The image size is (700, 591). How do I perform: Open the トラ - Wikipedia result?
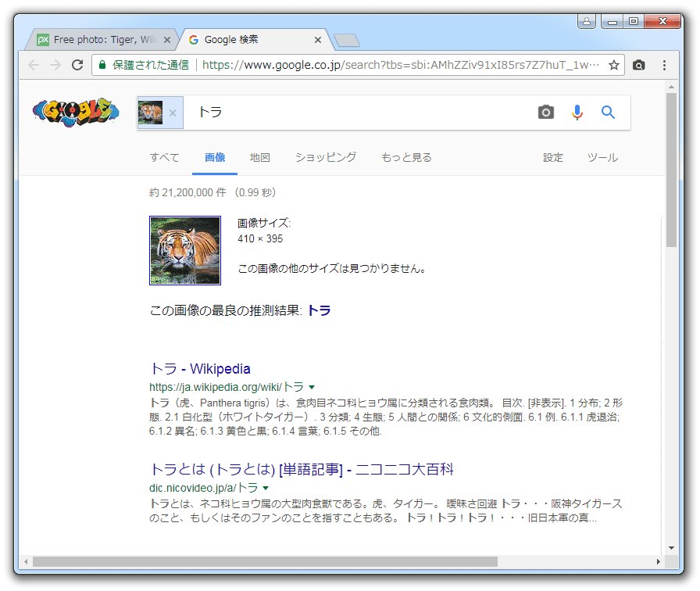200,369
